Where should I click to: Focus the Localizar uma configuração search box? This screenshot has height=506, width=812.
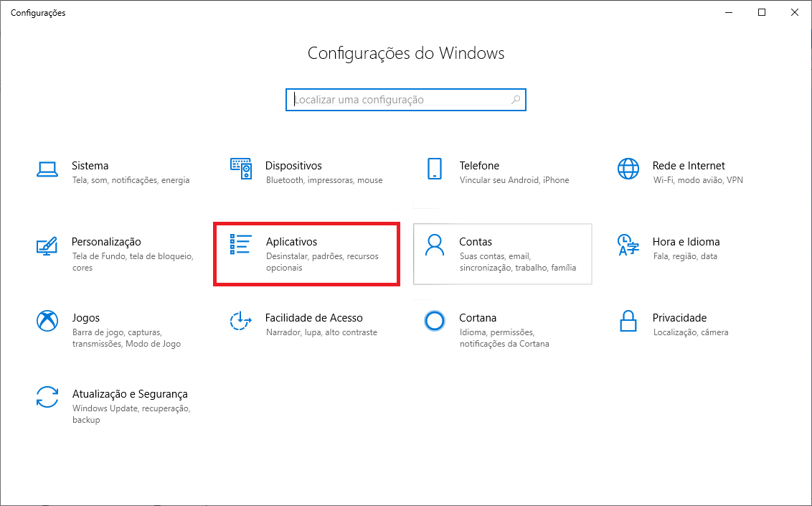tap(398, 100)
